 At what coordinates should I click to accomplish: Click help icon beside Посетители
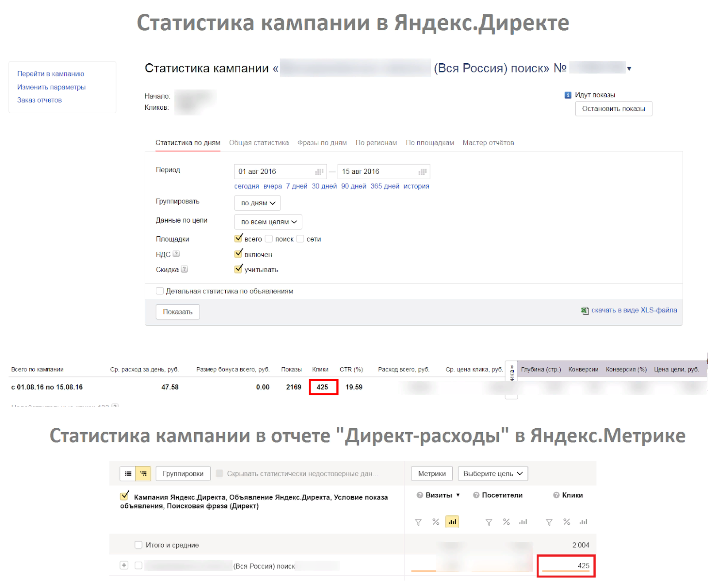point(476,495)
